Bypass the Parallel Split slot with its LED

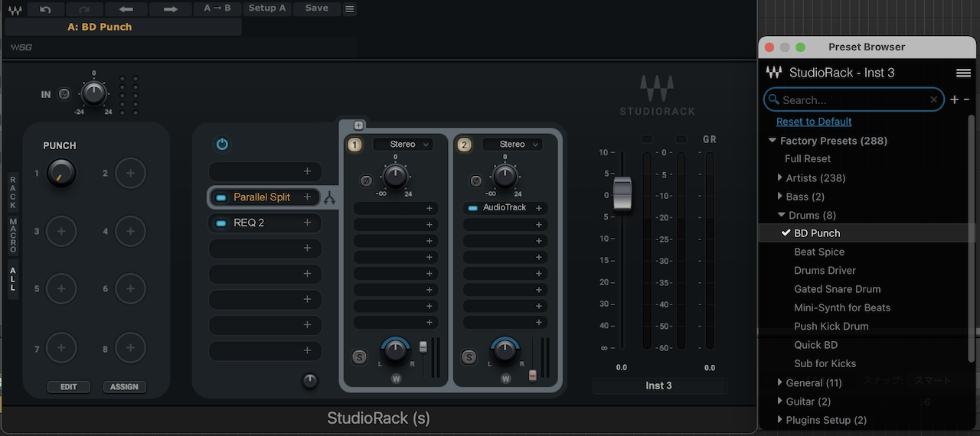coord(221,197)
